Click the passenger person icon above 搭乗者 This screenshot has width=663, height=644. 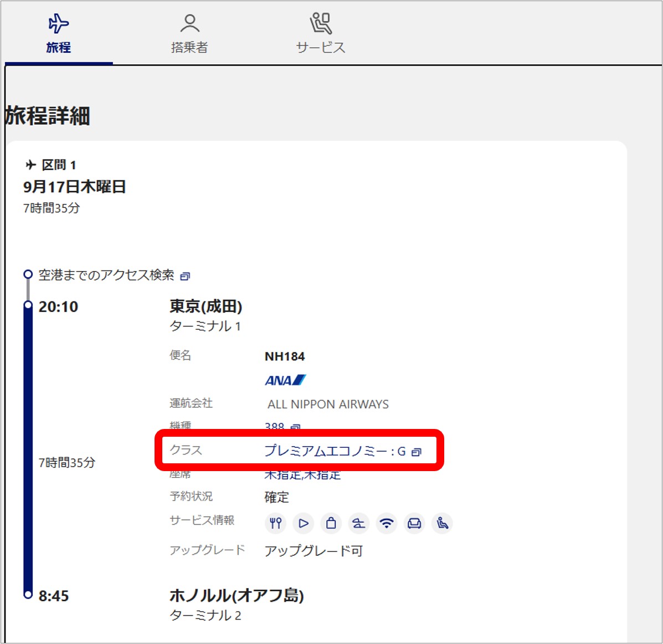(189, 24)
